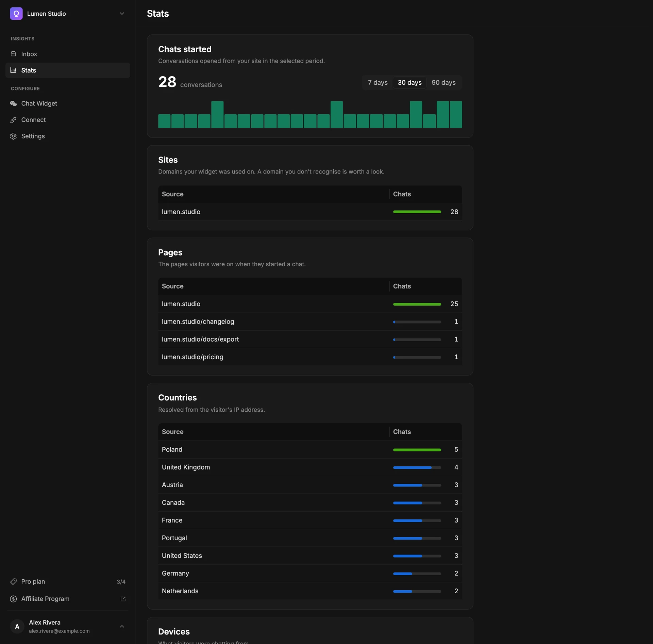The image size is (653, 644).
Task: Click the lumen.studio row in Pages table
Action: [x=310, y=304]
